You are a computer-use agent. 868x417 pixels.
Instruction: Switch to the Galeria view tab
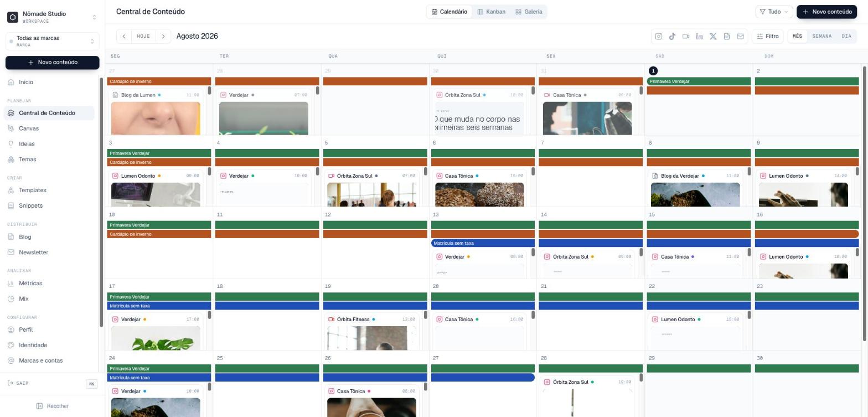pyautogui.click(x=529, y=12)
